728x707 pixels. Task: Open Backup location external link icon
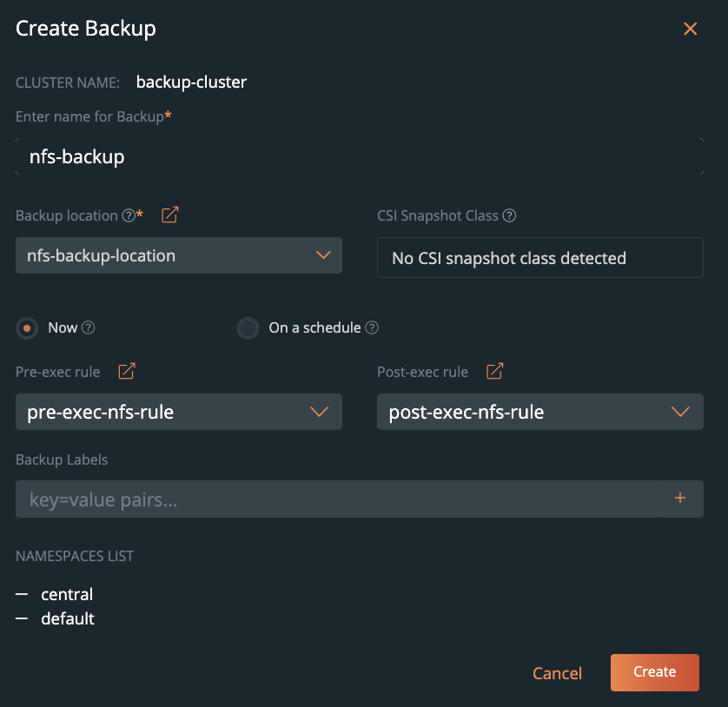(x=170, y=215)
